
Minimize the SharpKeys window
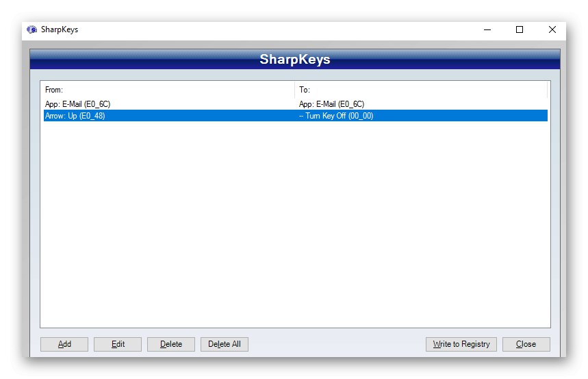tap(487, 29)
